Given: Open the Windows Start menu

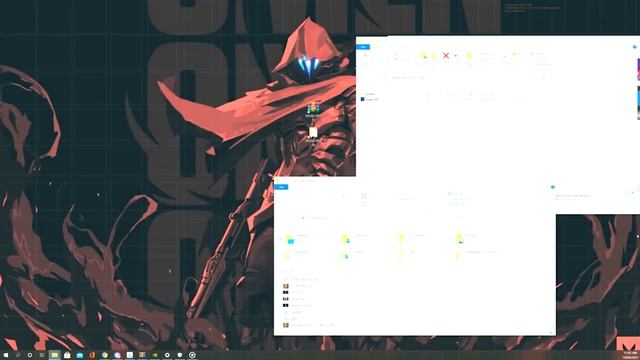Looking at the screenshot, I should click(6, 355).
